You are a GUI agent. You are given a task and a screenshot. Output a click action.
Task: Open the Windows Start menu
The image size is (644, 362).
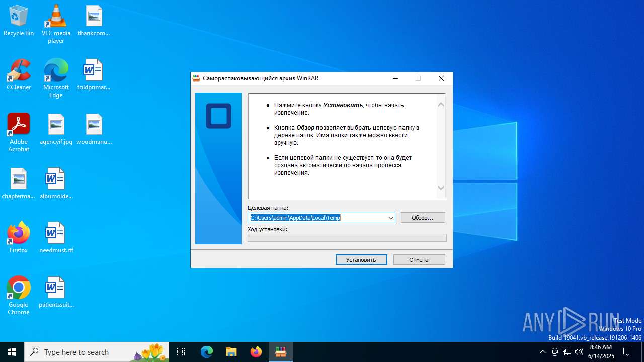12,352
